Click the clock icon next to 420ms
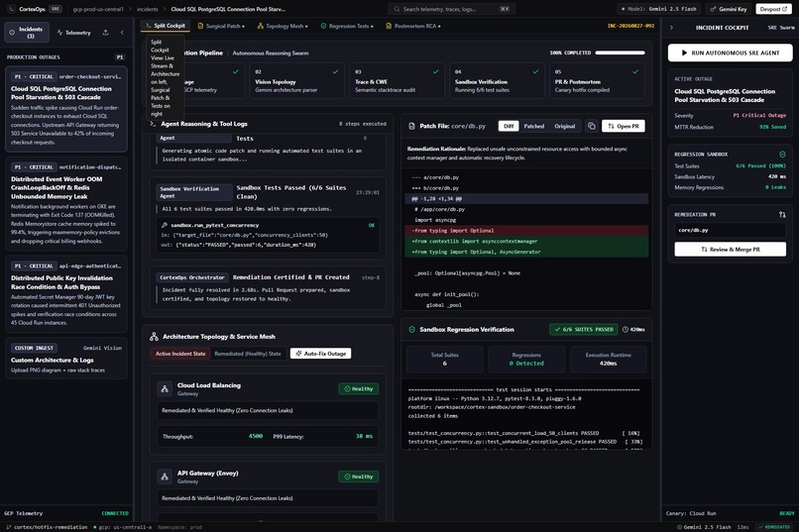Viewport: 799px width, 532px height. coord(626,329)
